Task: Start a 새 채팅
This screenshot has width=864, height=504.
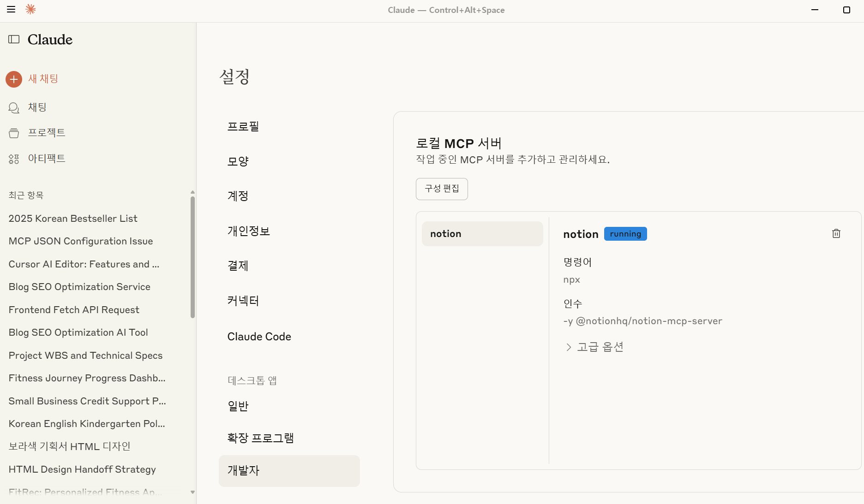Action: pos(43,79)
